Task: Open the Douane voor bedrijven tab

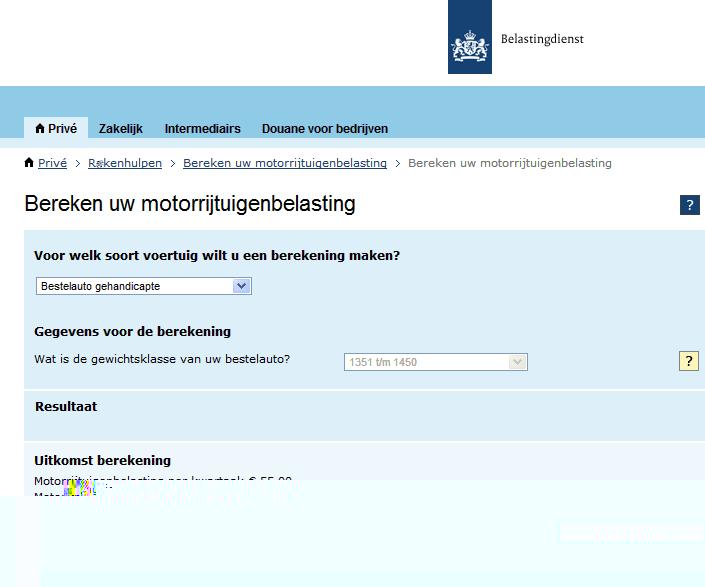Action: pyautogui.click(x=325, y=129)
